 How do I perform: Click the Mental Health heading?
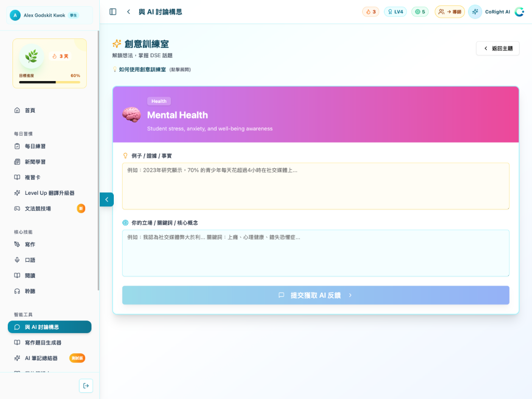point(178,115)
